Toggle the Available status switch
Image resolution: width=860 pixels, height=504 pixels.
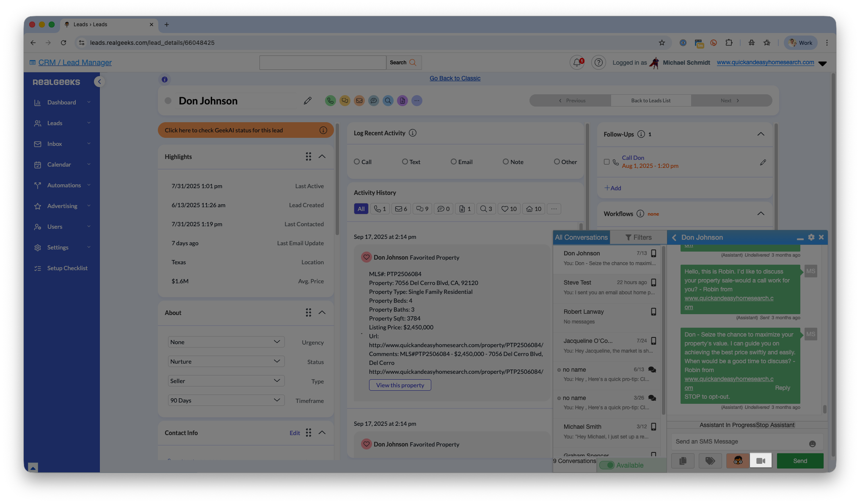click(607, 465)
